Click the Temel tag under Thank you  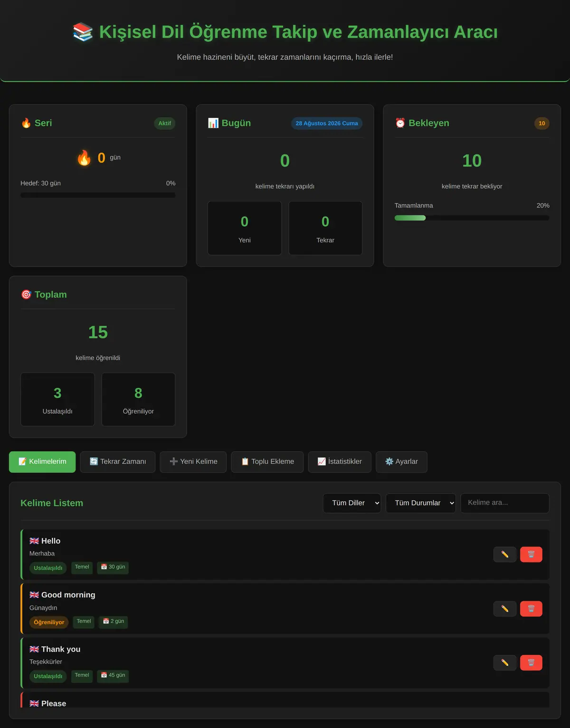[x=82, y=676]
